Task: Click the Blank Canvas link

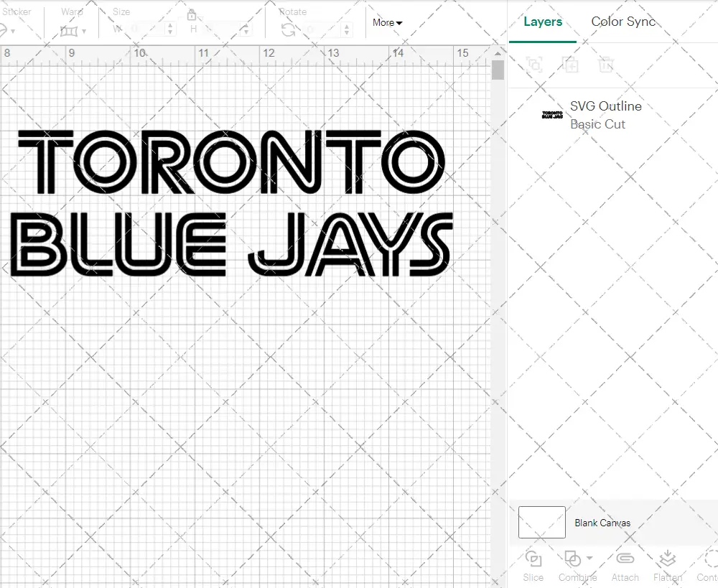Action: [602, 523]
